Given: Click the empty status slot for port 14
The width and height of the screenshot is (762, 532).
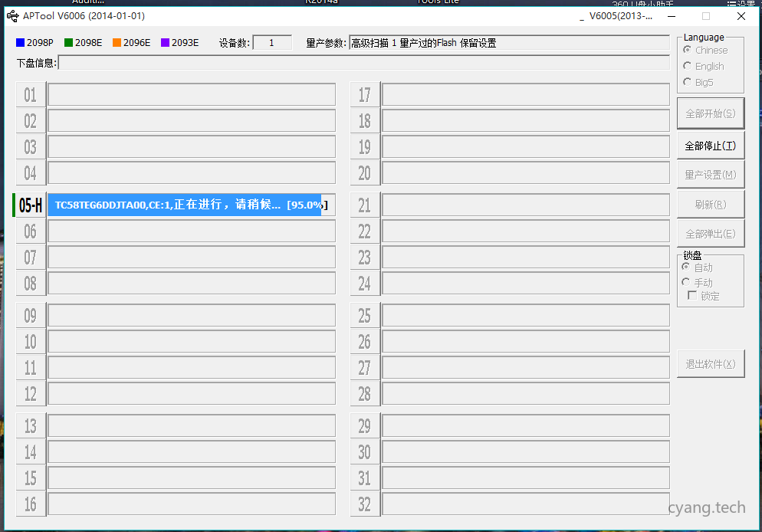Looking at the screenshot, I should click(x=192, y=452).
